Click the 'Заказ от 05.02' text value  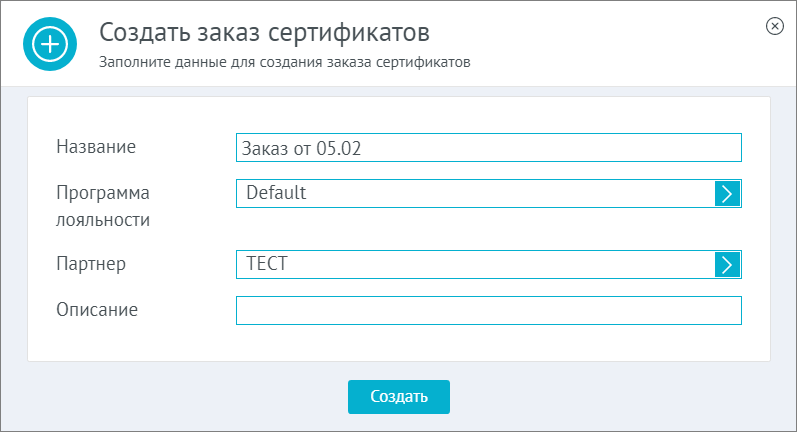pyautogui.click(x=301, y=148)
